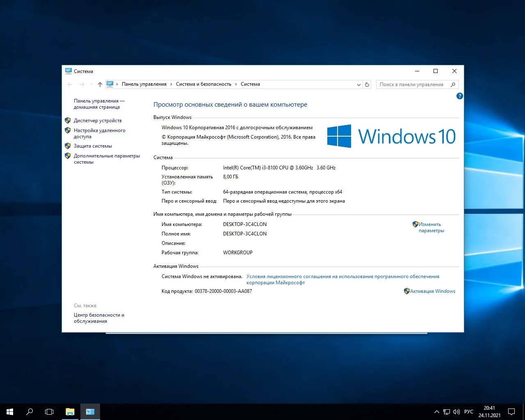Expand the address bar history dropdown
This screenshot has width=525, height=420.
[x=358, y=84]
